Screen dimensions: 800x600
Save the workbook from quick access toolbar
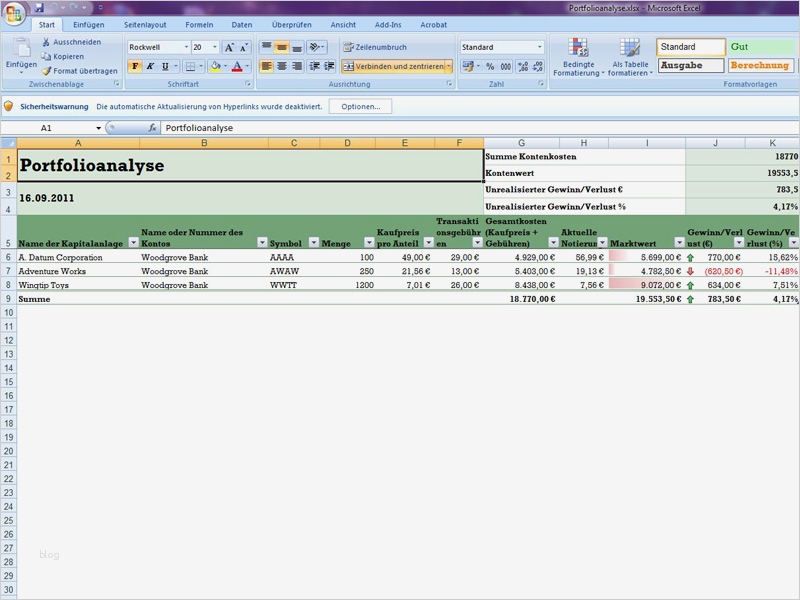pos(39,8)
